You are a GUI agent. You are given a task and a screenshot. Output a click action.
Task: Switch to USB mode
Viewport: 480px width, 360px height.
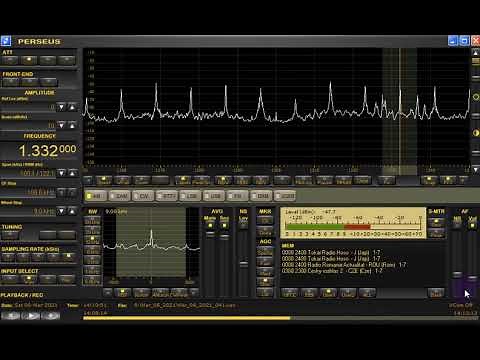pyautogui.click(x=214, y=196)
